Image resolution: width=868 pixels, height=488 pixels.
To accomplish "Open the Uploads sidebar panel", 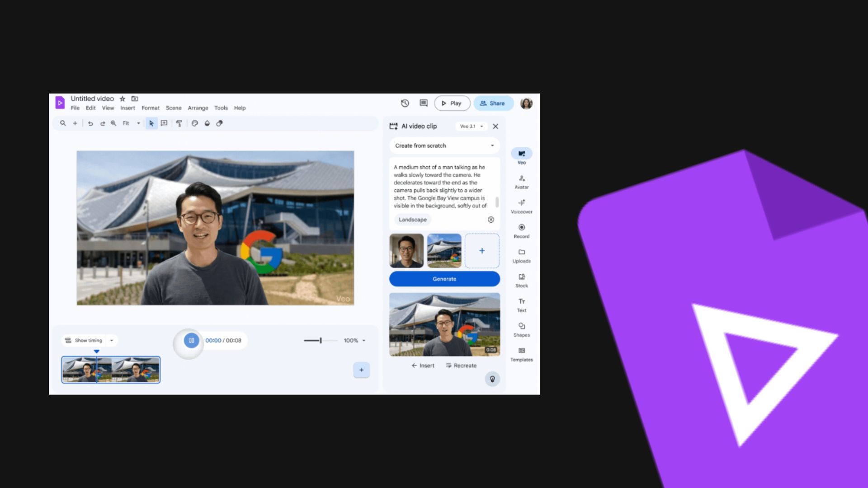I will tap(522, 256).
